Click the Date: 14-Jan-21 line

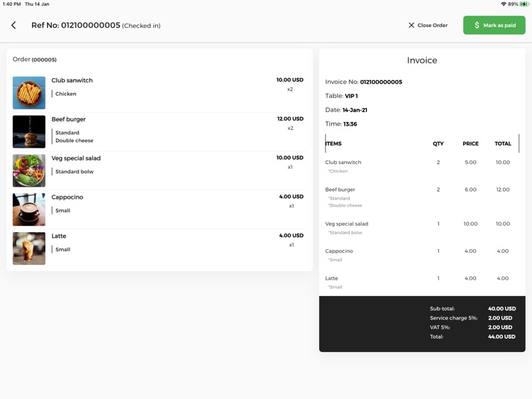click(346, 110)
